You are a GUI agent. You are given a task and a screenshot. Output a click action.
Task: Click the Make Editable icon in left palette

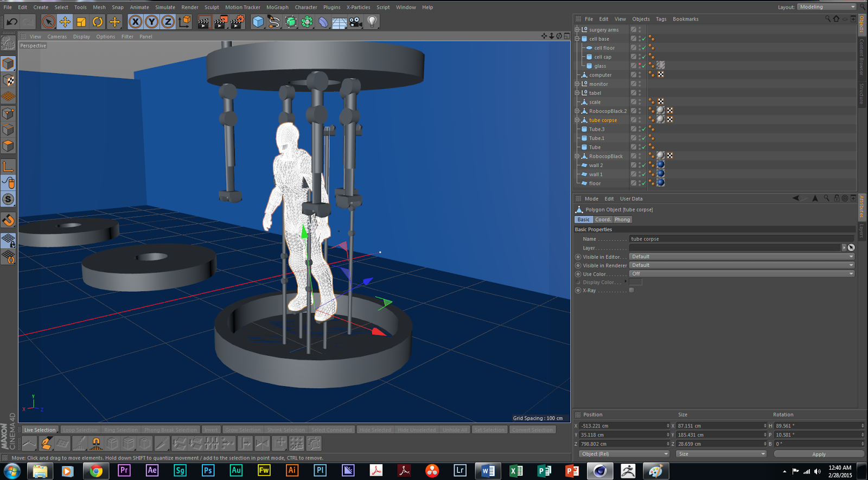coord(8,42)
